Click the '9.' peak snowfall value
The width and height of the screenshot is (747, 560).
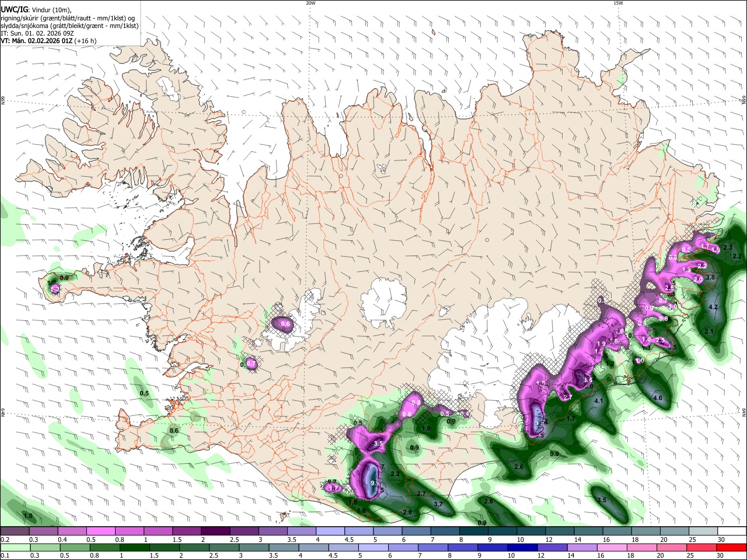point(374,483)
